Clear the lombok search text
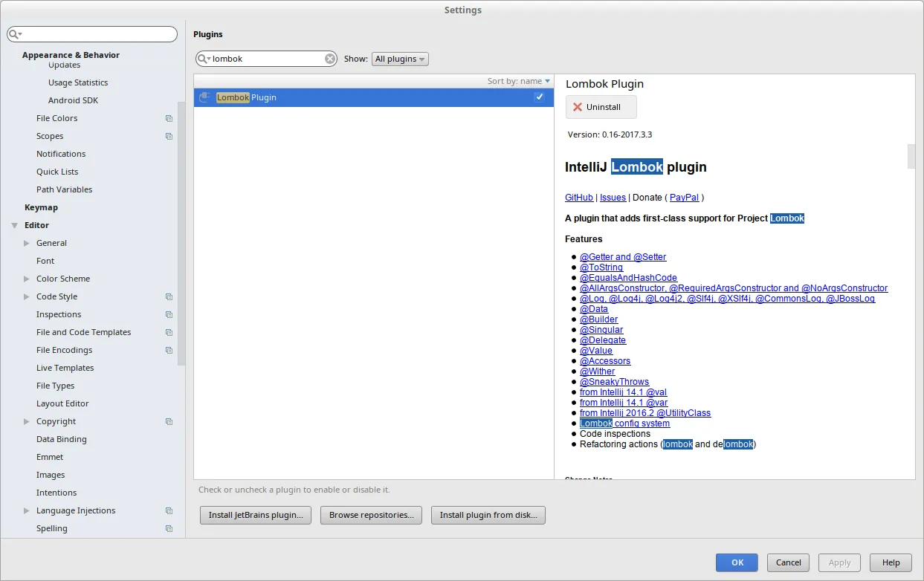The height and width of the screenshot is (581, 924). click(x=330, y=59)
